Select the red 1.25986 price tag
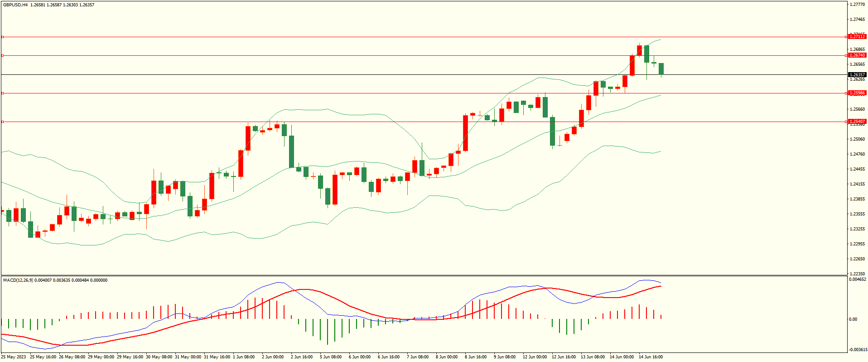Image resolution: width=868 pixels, height=362 pixels. click(857, 93)
